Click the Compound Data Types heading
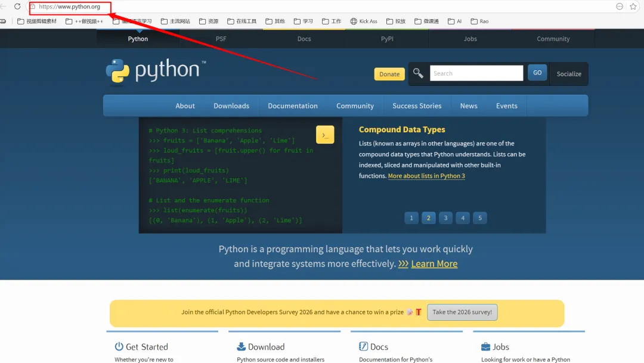This screenshot has height=363, width=644. click(x=402, y=129)
